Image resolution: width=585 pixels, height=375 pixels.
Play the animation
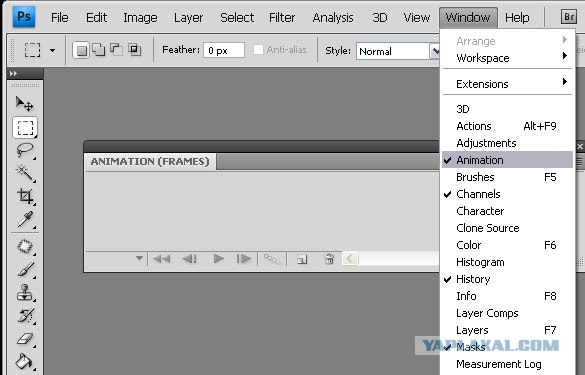point(218,258)
